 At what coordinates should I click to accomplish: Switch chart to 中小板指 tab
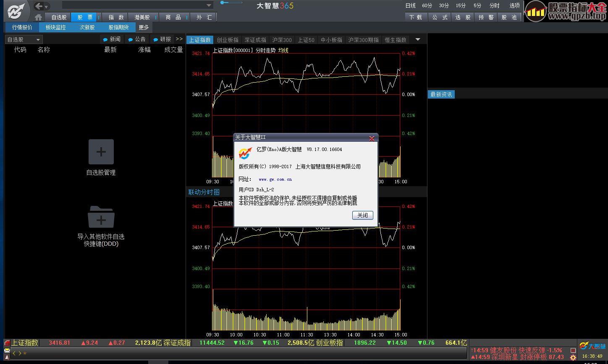331,40
